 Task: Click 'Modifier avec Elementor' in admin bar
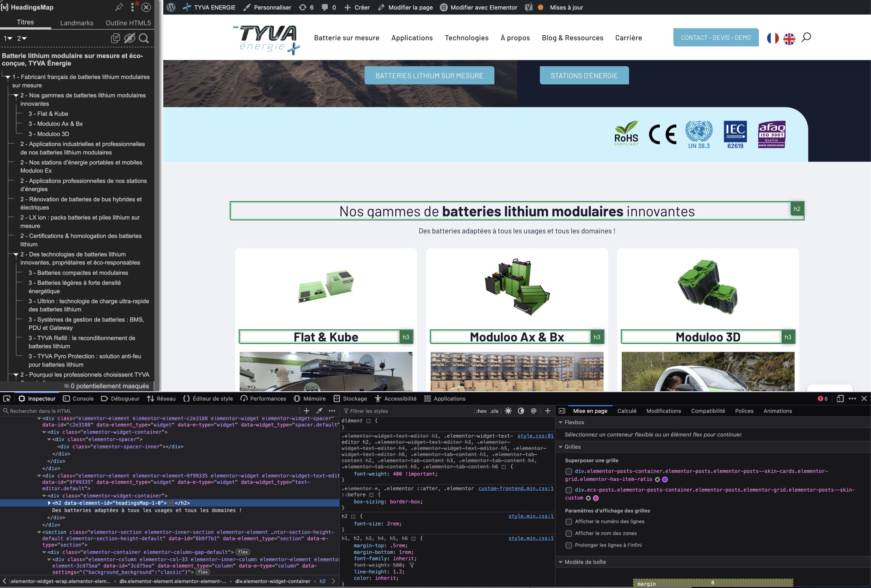(x=479, y=7)
